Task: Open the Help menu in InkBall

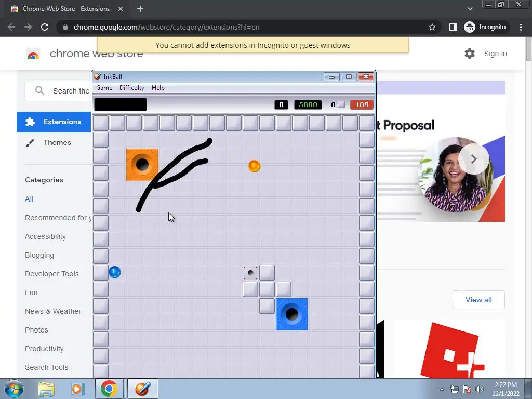Action: [158, 88]
